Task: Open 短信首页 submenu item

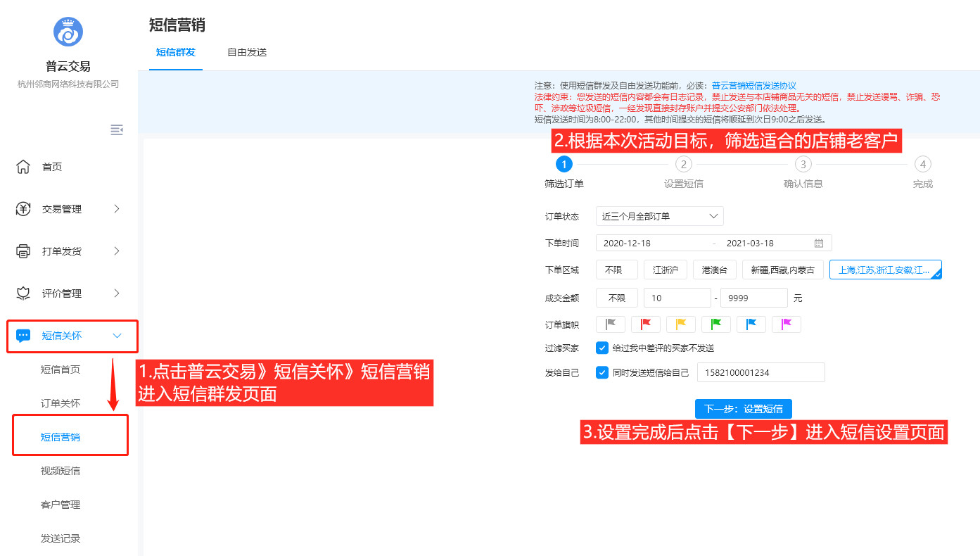Action: 61,369
